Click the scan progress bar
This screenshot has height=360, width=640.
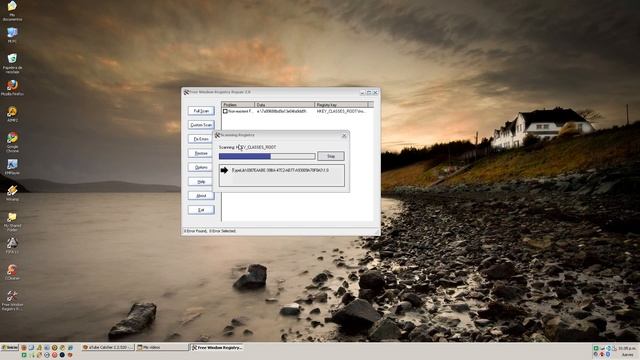tap(267, 156)
